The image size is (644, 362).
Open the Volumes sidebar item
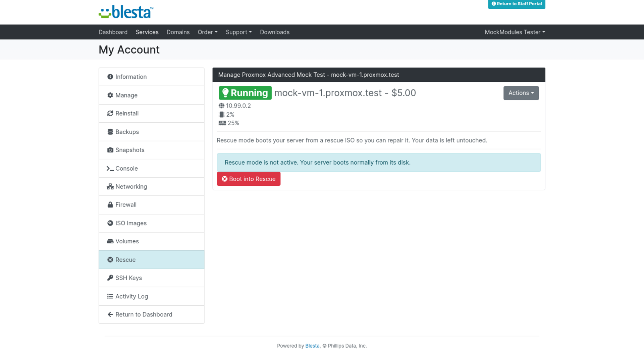tap(152, 241)
